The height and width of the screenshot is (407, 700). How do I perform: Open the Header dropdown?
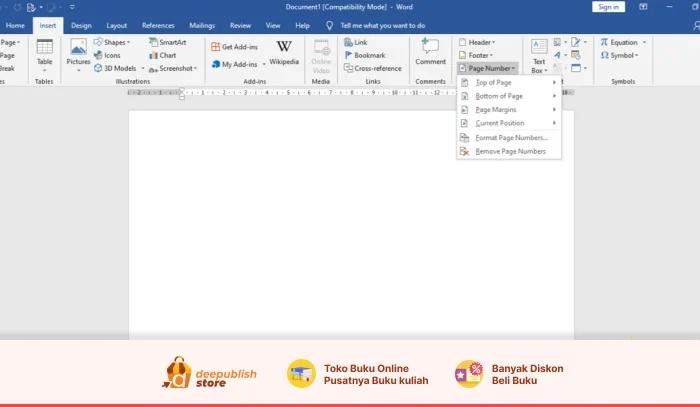(x=477, y=42)
